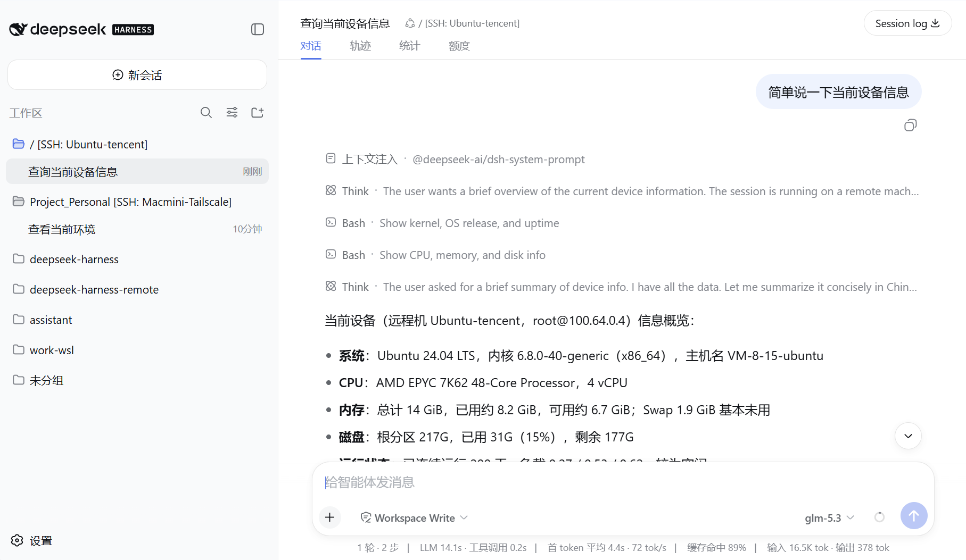Image resolution: width=966 pixels, height=560 pixels.
Task: Switch to the 统计 tab
Action: tap(410, 46)
